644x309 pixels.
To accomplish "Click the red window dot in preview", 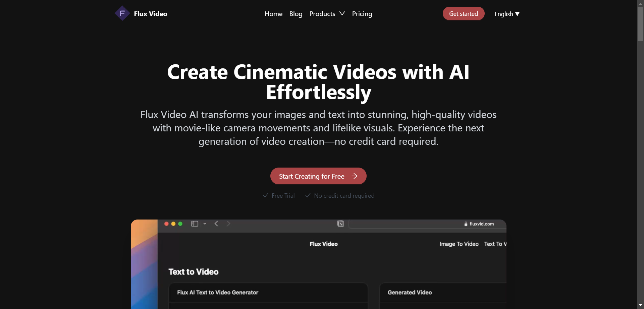I will click(x=166, y=224).
